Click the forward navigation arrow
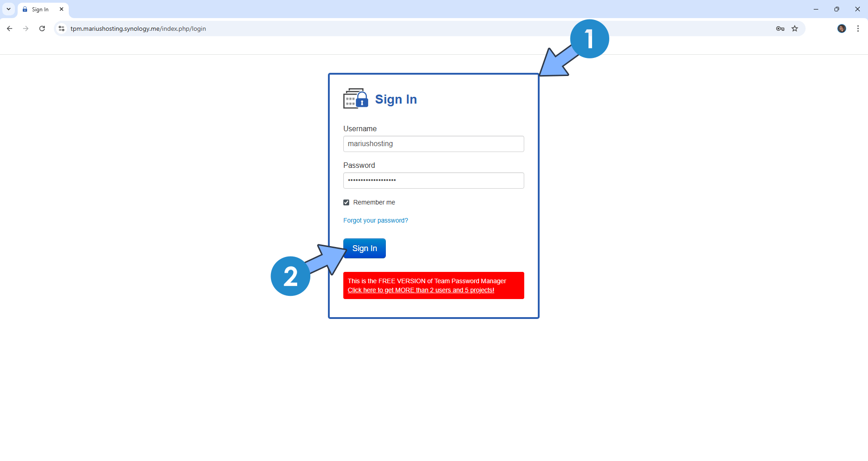This screenshot has height=461, width=868. pos(26,28)
